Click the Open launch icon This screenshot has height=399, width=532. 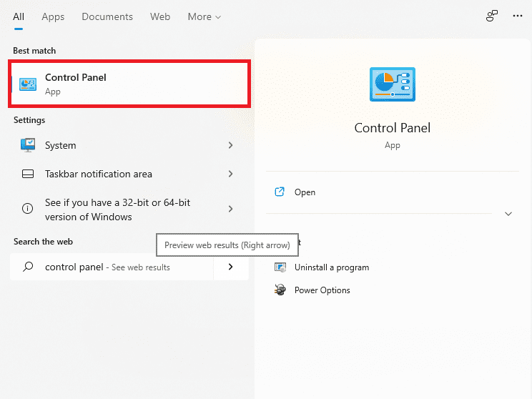pyautogui.click(x=280, y=192)
